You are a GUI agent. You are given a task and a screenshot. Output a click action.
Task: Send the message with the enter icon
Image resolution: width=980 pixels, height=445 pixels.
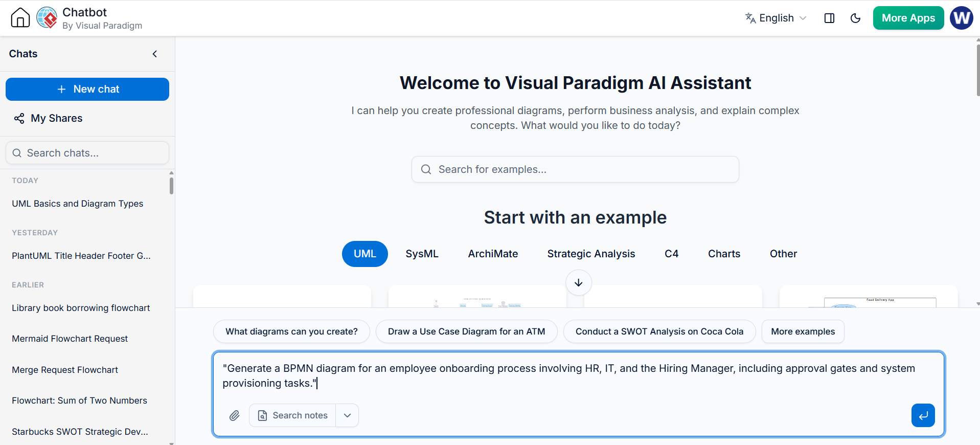(923, 415)
